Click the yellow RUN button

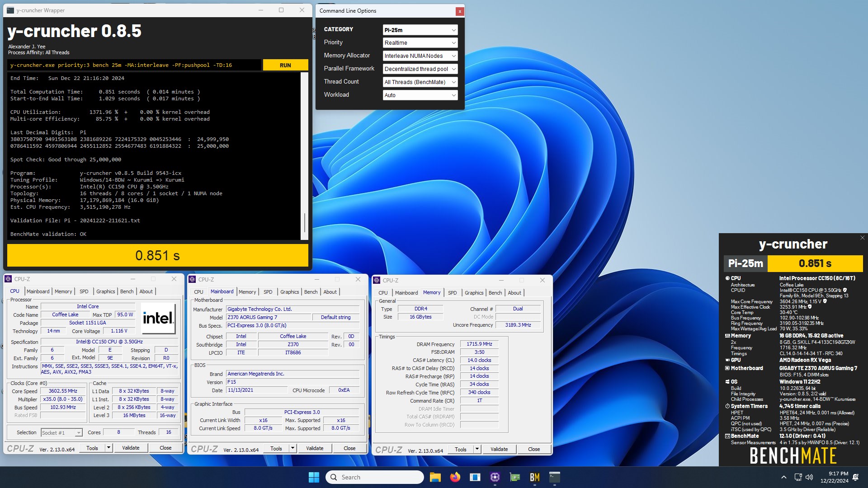pos(285,65)
